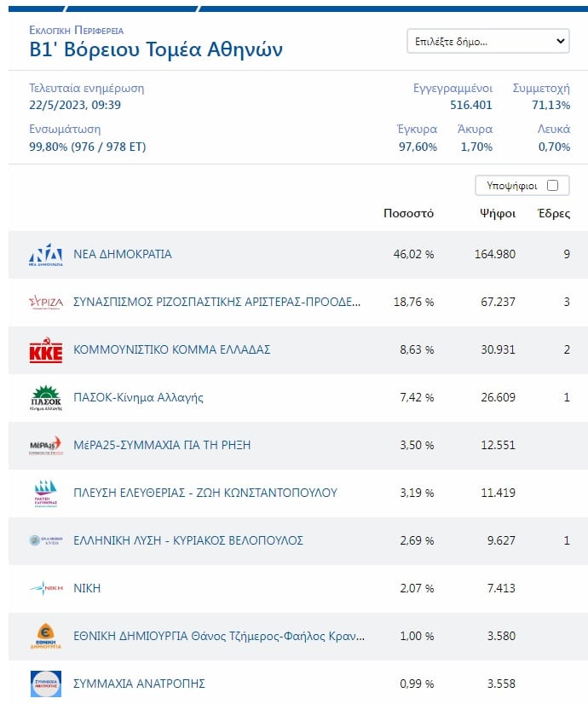
Task: Click the ΝΙΚΗ party logo
Action: click(x=45, y=588)
